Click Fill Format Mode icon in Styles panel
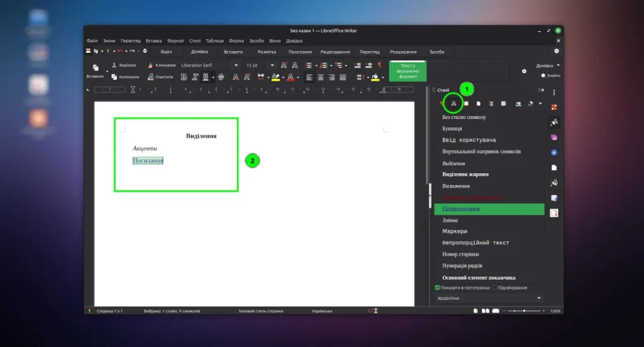The width and height of the screenshot is (644, 347). coord(518,104)
